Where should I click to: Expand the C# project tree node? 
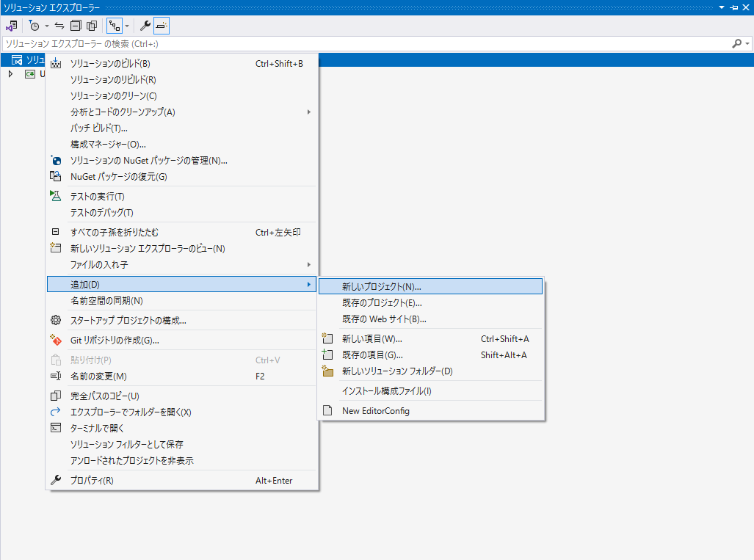[10, 74]
